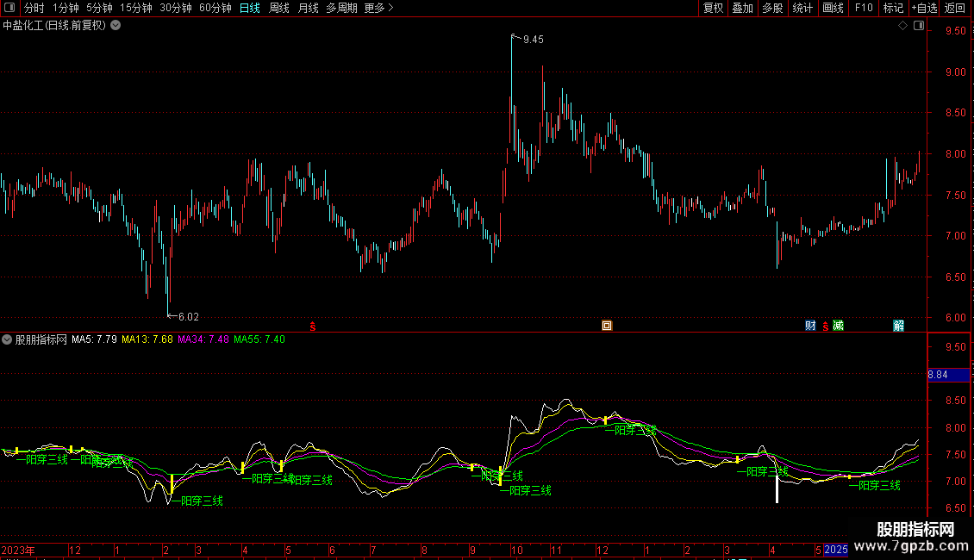The image size is (974, 560).
Task: Click the MA5: 7.79 value label
Action: (x=95, y=339)
